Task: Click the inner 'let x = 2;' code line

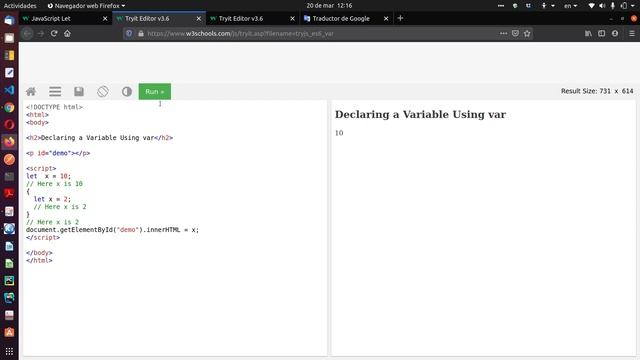Action: pyautogui.click(x=52, y=199)
